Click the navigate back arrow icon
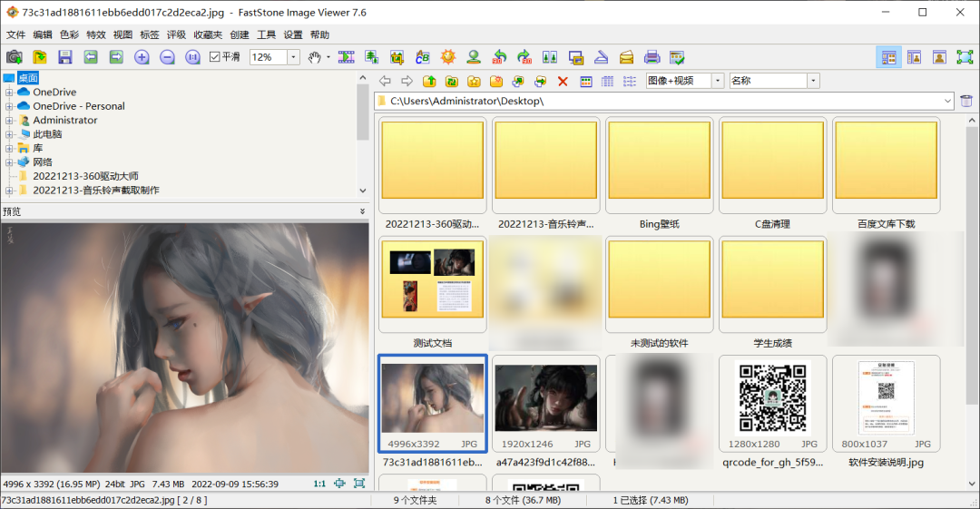 pyautogui.click(x=385, y=81)
